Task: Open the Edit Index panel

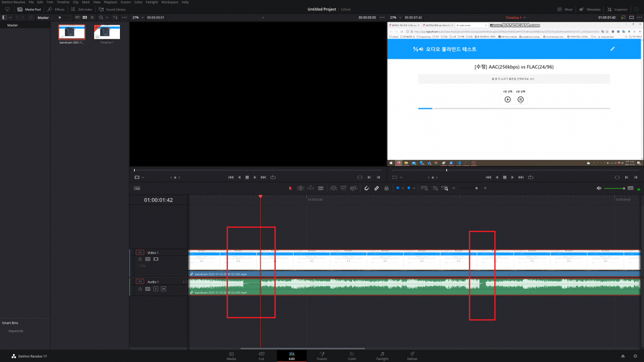Action: pos(82,9)
